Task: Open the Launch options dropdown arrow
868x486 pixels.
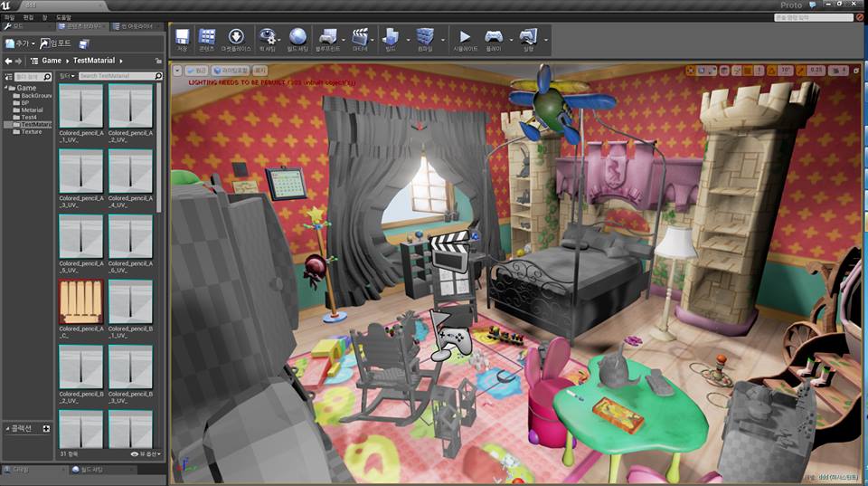Action: tap(546, 40)
